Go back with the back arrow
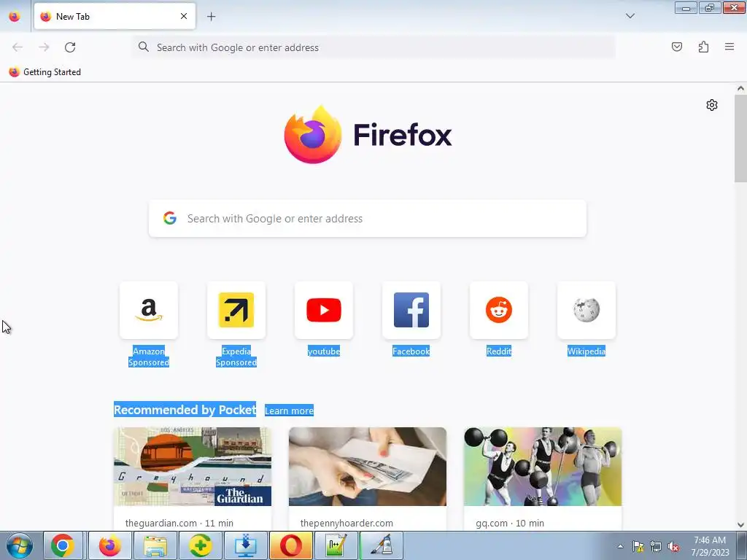 pyautogui.click(x=18, y=47)
